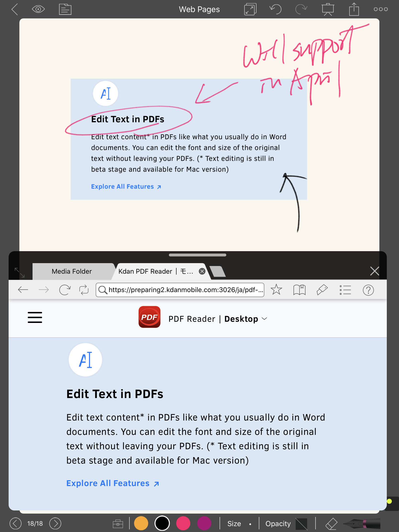Screen dimensions: 399x532
Task: Select the orange color swatch
Action: click(x=141, y=523)
